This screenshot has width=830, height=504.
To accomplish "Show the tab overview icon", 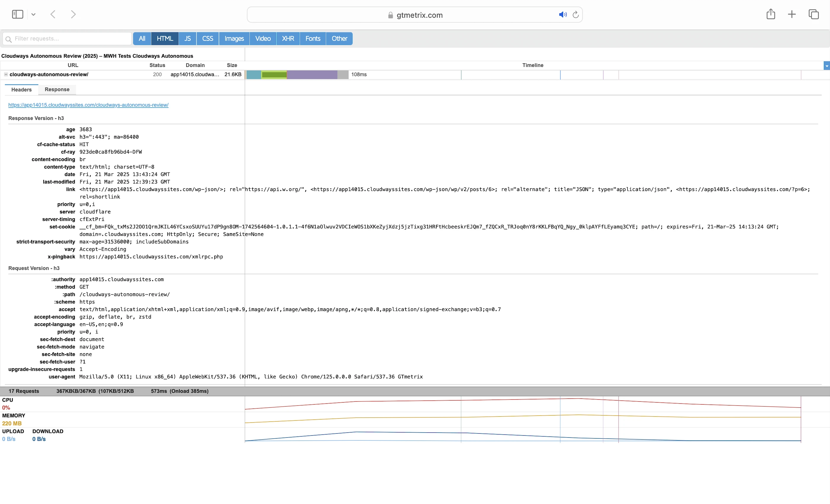I will coord(813,14).
